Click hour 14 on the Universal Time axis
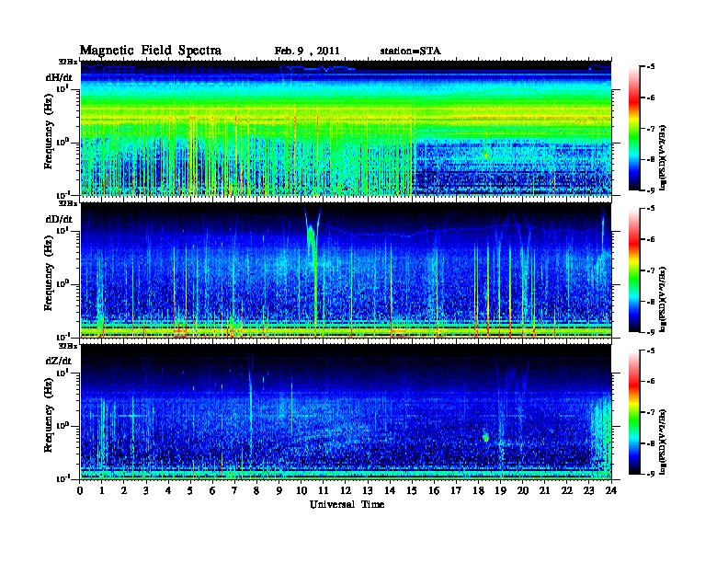Image resolution: width=728 pixels, height=563 pixels. pos(390,491)
